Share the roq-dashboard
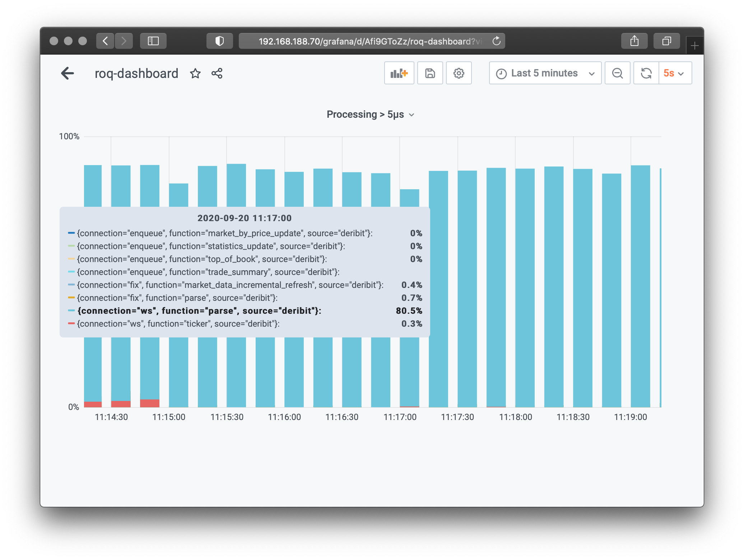Image resolution: width=744 pixels, height=560 pixels. coord(217,73)
